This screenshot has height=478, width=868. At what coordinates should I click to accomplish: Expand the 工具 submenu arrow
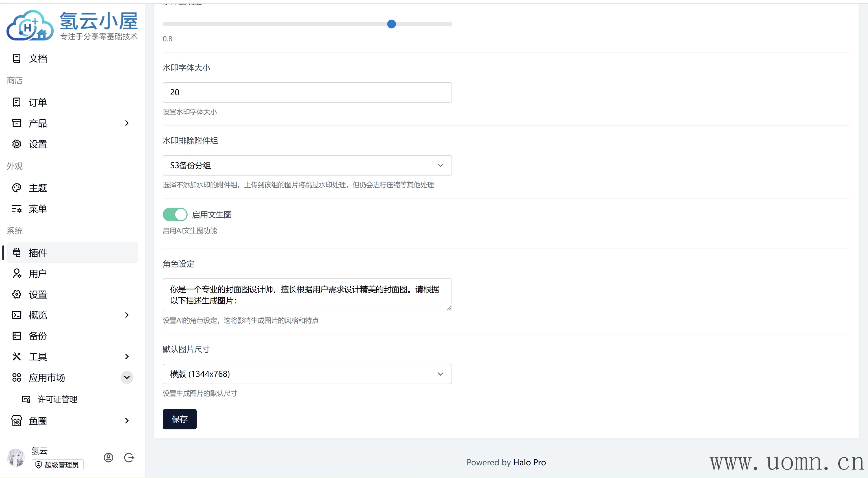click(127, 356)
